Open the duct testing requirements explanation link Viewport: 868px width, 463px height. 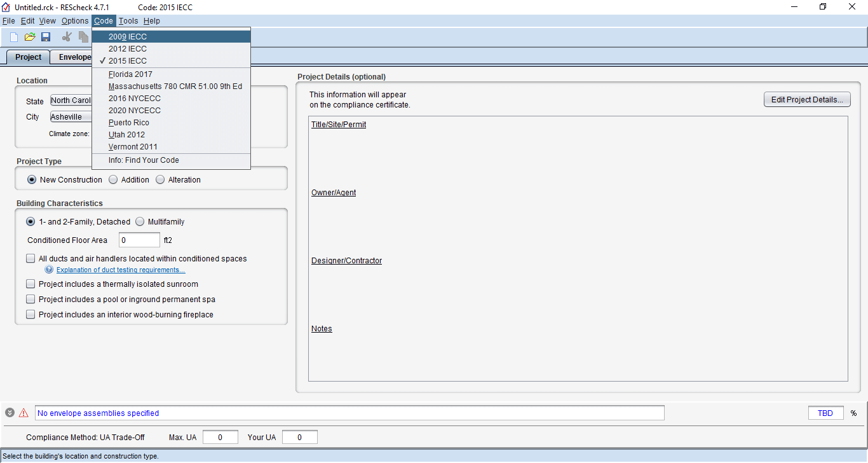121,270
